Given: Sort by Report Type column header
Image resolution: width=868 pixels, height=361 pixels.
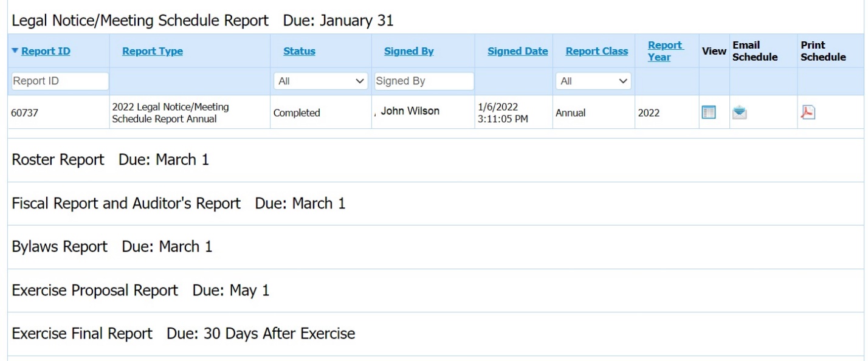Looking at the screenshot, I should 152,52.
